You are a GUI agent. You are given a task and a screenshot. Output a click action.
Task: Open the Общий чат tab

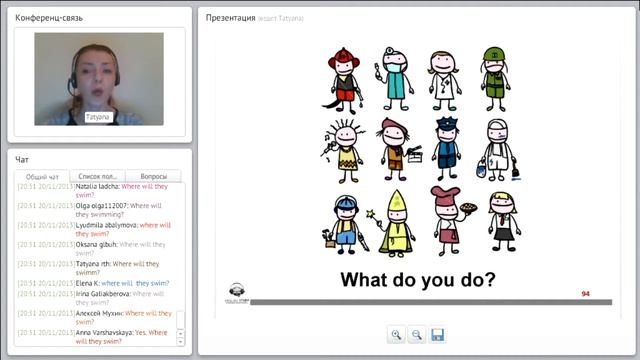(x=42, y=177)
